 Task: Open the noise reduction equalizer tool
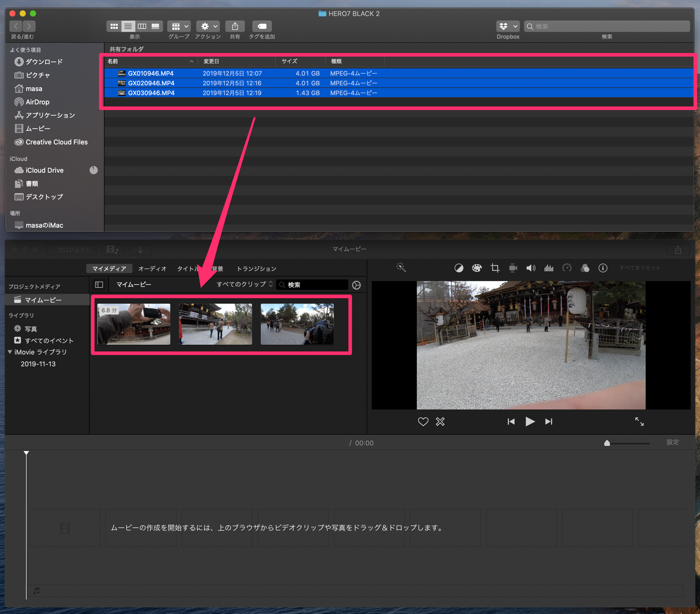pyautogui.click(x=549, y=268)
